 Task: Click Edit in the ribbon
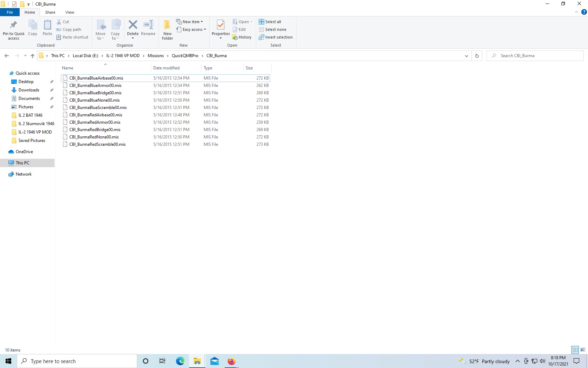point(239,29)
